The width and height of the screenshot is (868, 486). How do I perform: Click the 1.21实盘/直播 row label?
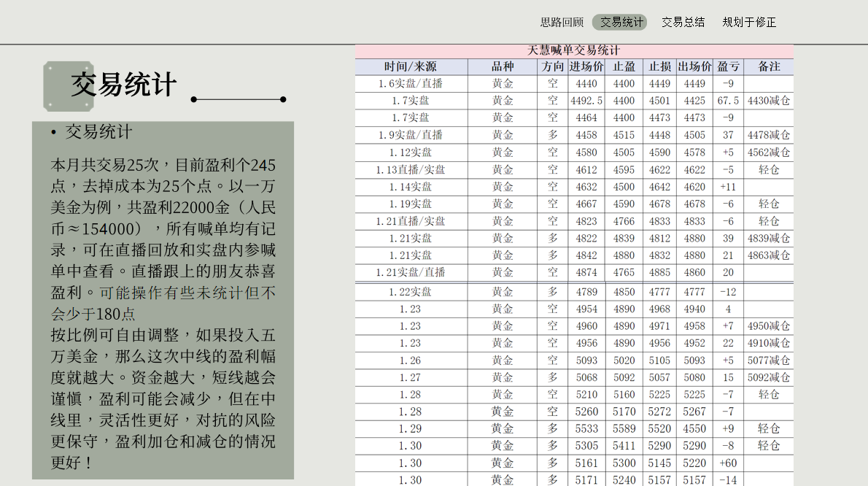[410, 272]
